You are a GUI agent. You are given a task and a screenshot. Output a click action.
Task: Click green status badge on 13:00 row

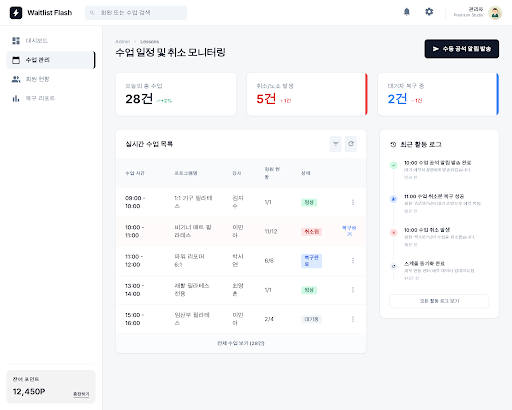309,290
